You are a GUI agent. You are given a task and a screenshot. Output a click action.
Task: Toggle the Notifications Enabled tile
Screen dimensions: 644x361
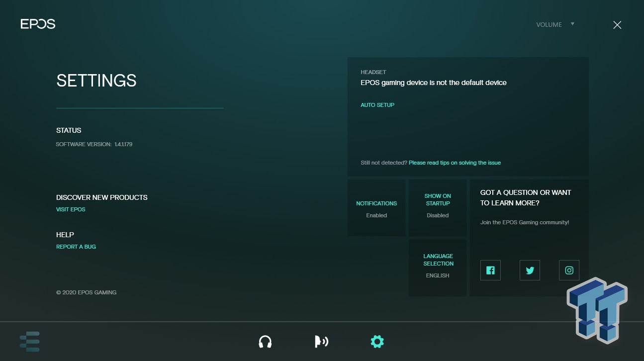(376, 208)
